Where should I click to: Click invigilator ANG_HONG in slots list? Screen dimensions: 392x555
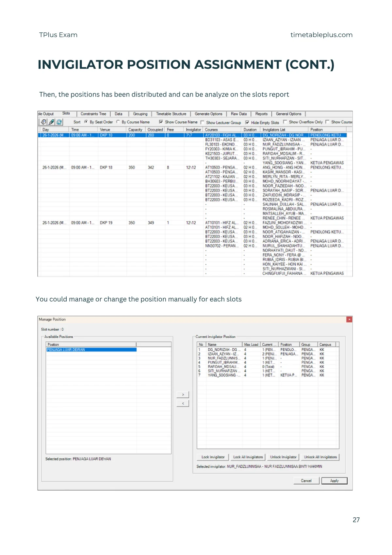click(284, 167)
